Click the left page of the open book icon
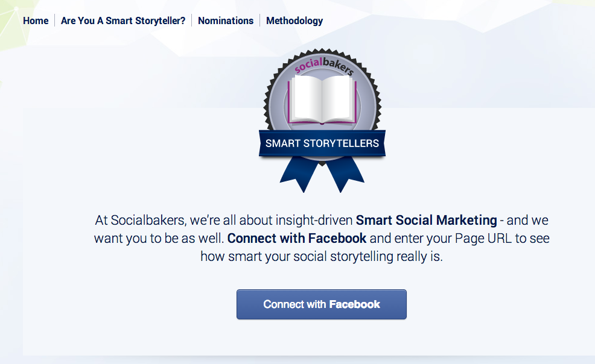The width and height of the screenshot is (595, 364). coord(307,98)
